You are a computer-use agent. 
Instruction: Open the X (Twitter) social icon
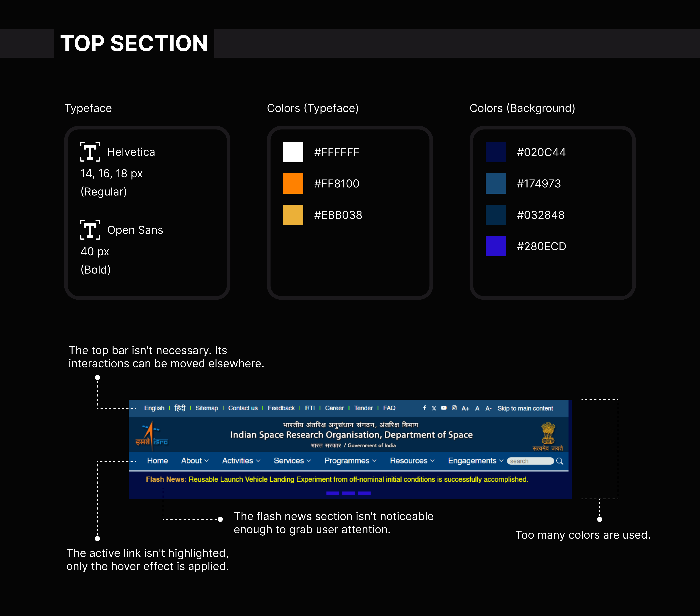(x=434, y=408)
